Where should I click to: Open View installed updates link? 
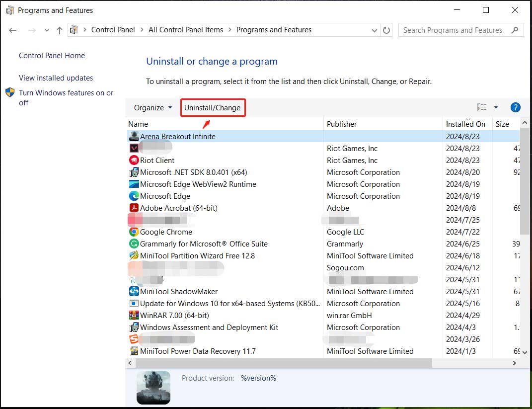56,78
